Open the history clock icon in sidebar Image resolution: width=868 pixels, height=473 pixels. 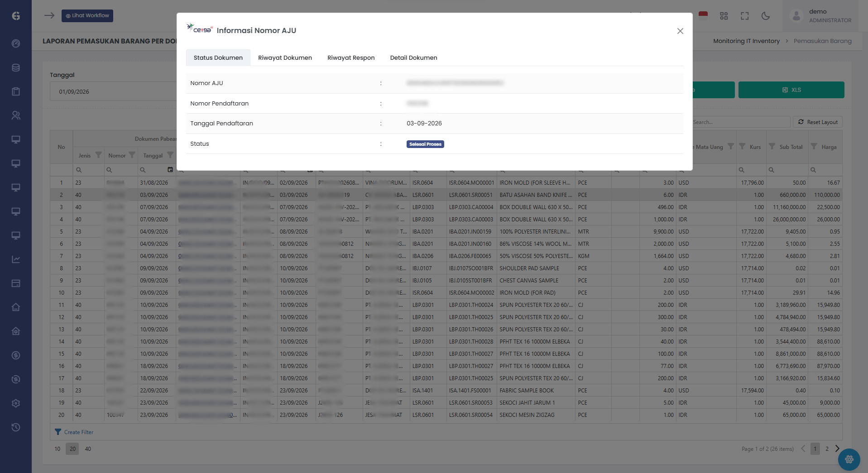coord(16,427)
